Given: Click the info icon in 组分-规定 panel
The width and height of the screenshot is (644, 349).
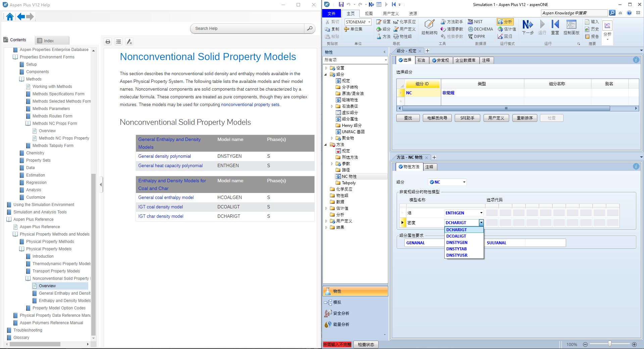Looking at the screenshot, I should tap(636, 60).
